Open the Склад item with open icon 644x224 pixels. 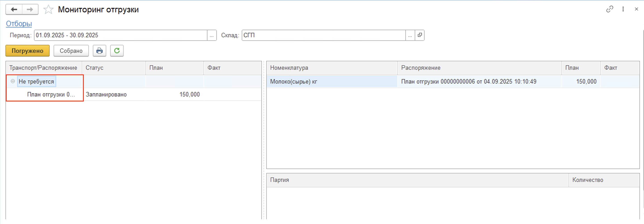coord(419,35)
